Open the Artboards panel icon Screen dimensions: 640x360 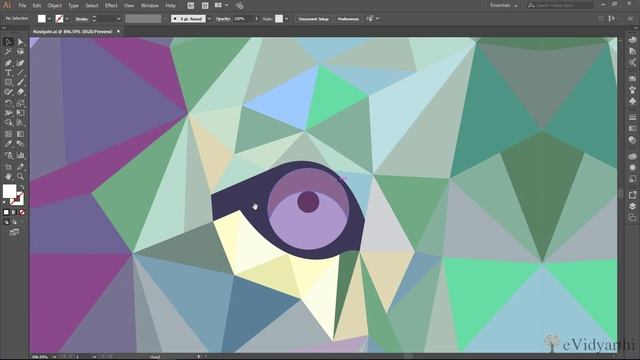click(632, 218)
